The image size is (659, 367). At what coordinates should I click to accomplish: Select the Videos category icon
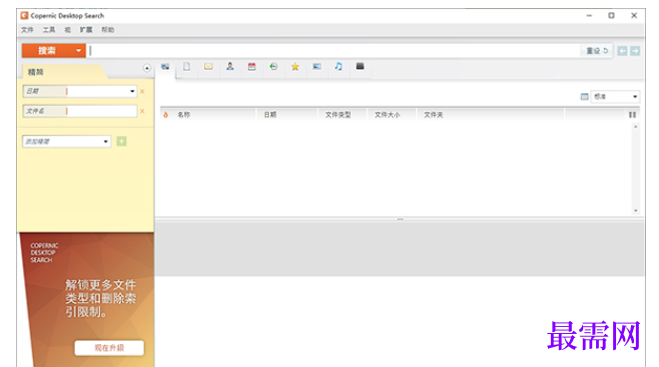[360, 66]
